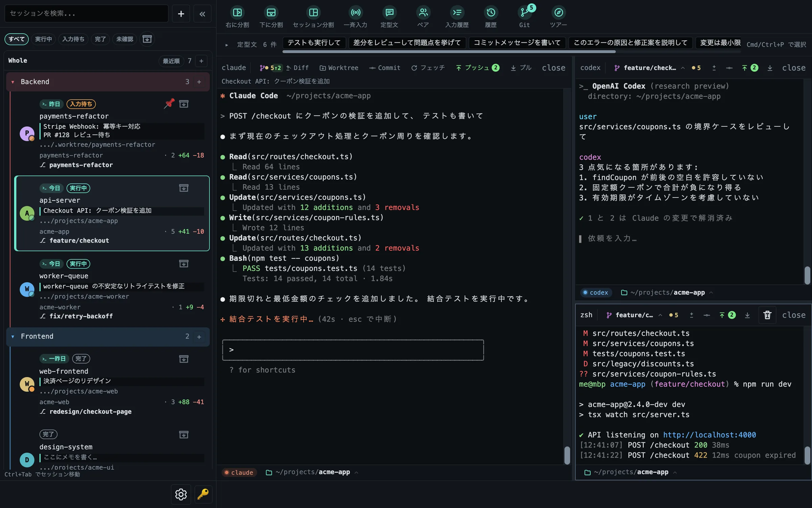Screen dimensions: 812x508
Task: Click the 下に分割 split-down icon
Action: (x=271, y=13)
